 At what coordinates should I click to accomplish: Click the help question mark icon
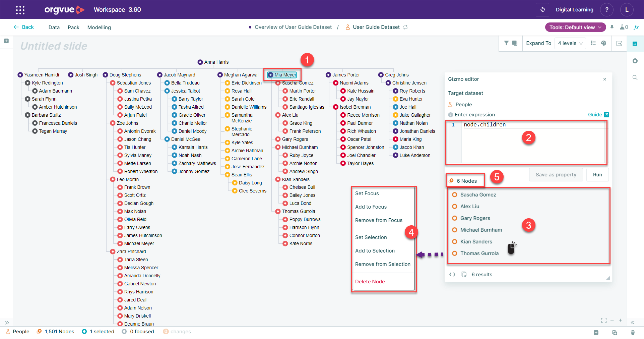click(607, 10)
